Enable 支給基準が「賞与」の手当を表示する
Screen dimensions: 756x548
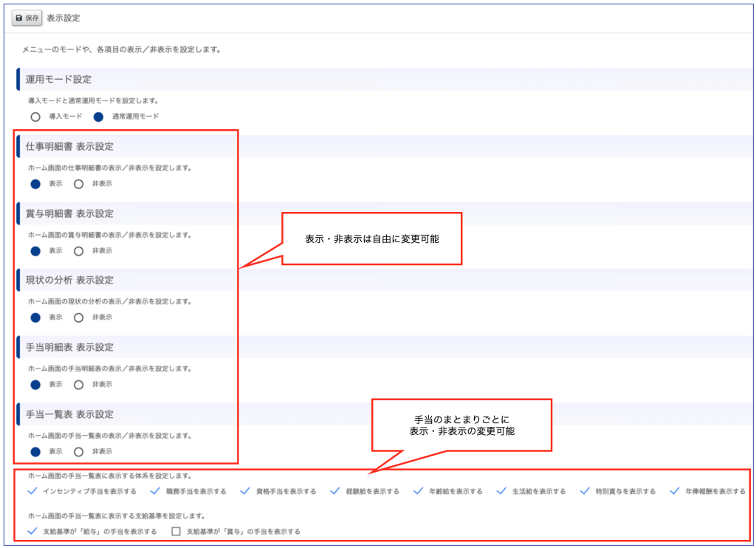tap(176, 531)
